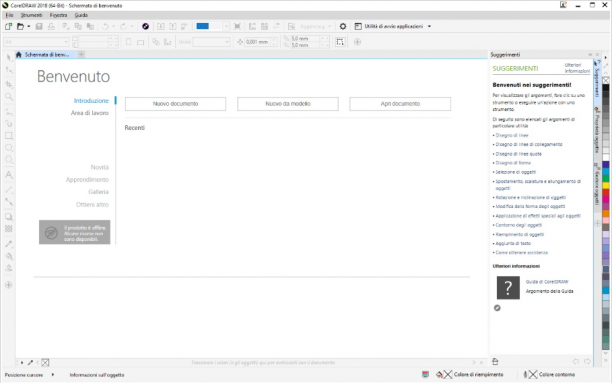612x383 pixels.
Task: Click the offline product notice banner
Action: [x=75, y=232]
